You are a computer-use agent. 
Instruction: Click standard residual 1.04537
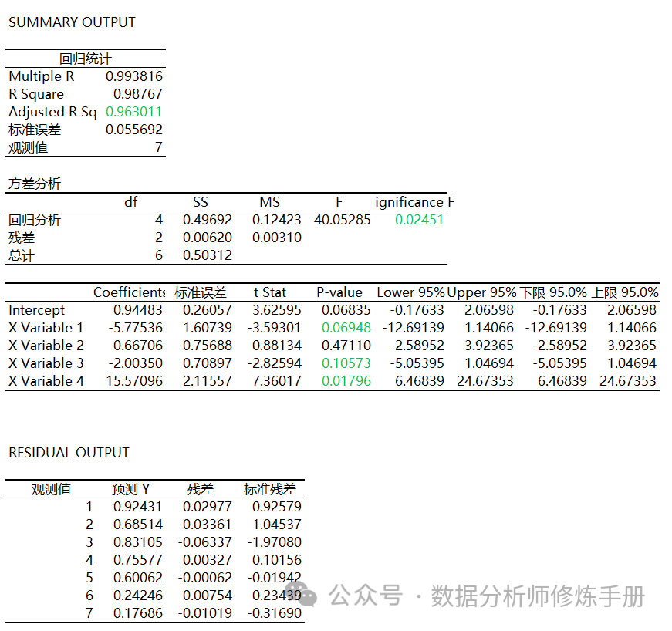point(277,525)
